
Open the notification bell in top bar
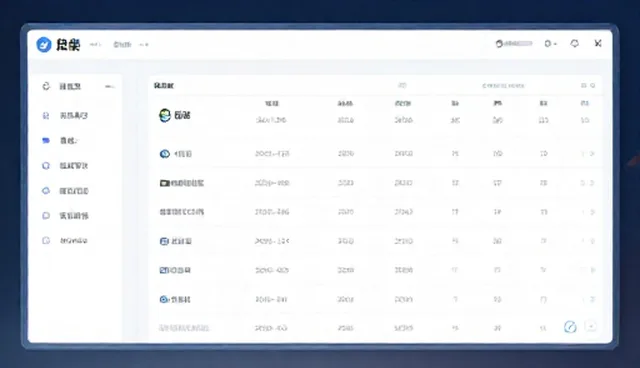(x=575, y=43)
